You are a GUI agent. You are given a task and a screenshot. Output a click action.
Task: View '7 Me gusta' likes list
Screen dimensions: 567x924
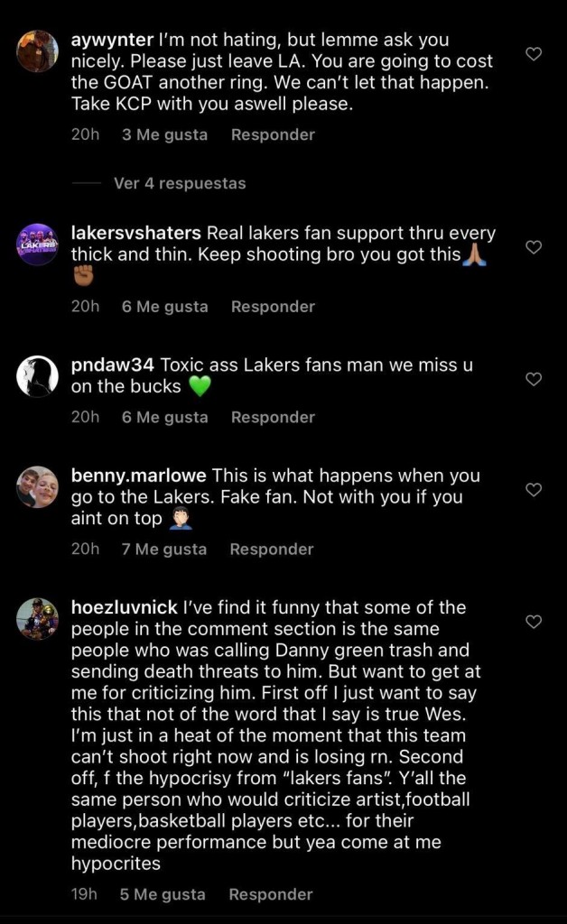click(x=164, y=549)
